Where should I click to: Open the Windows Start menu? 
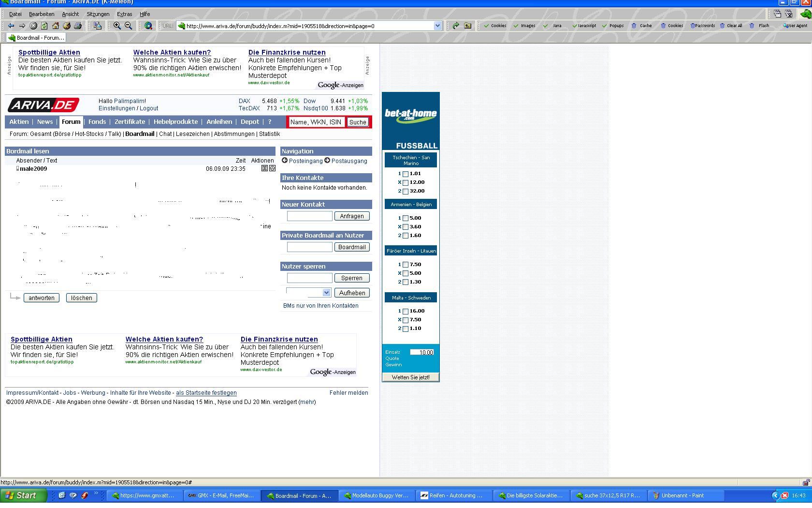pyautogui.click(x=24, y=495)
